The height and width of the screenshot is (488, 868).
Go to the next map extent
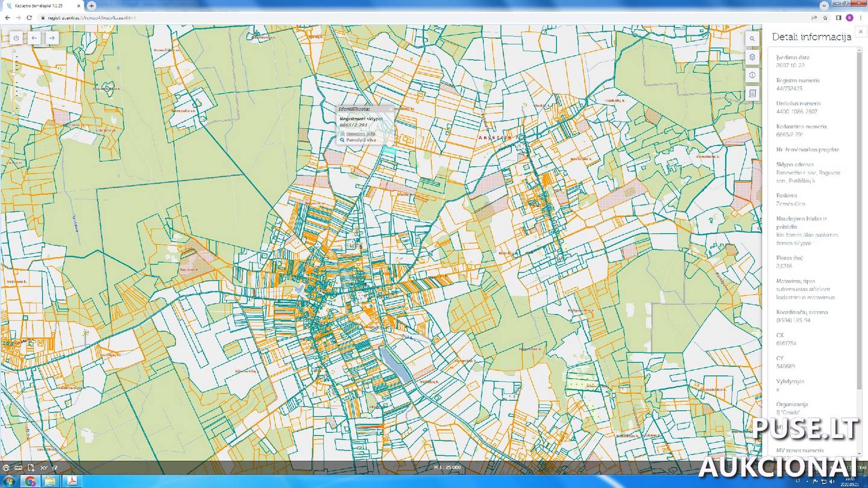52,38
